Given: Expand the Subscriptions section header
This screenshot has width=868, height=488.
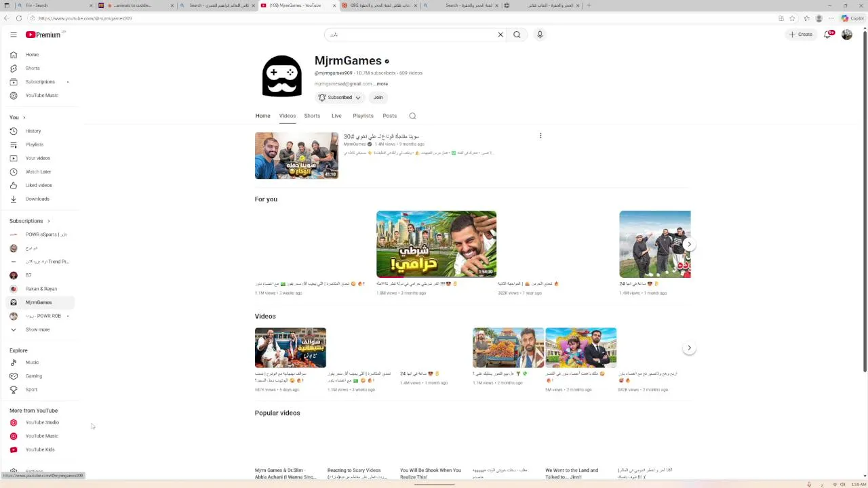Looking at the screenshot, I should pos(29,221).
